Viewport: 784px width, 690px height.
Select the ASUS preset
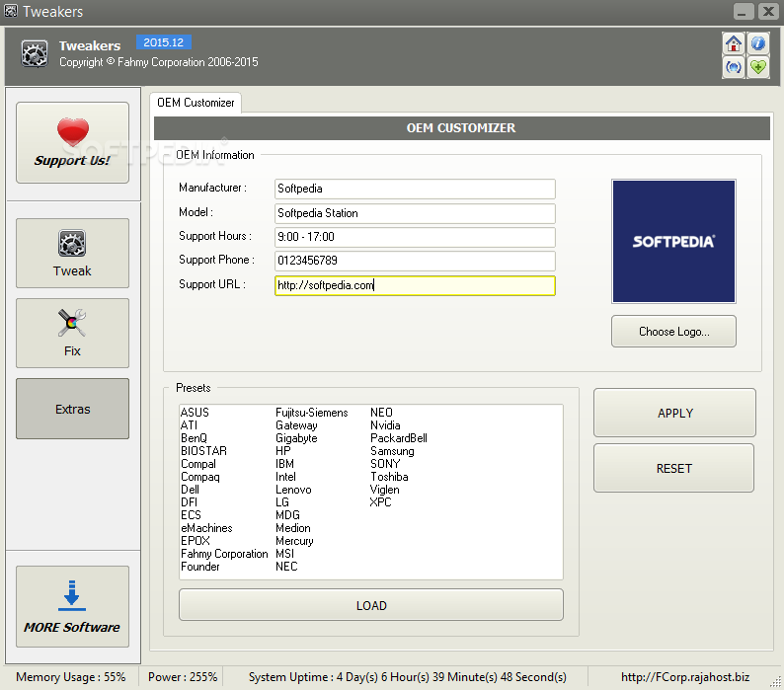(x=195, y=413)
